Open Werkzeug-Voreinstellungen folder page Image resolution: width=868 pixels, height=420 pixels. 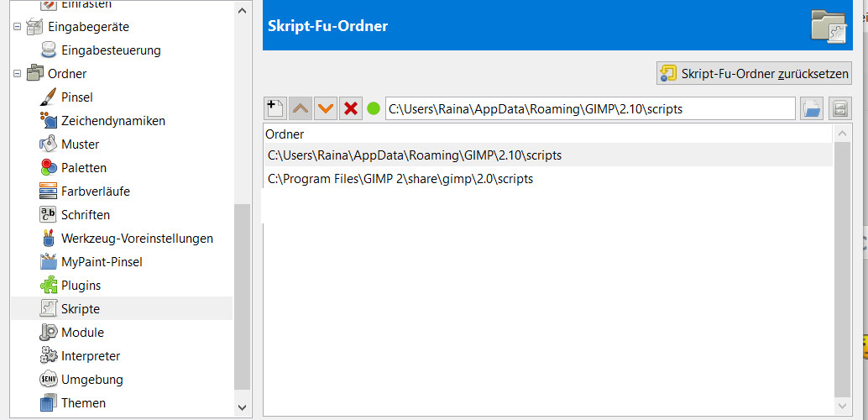(138, 239)
